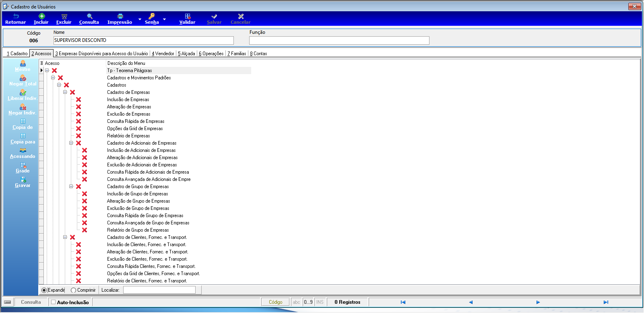Click the Nome input field
Screen dimensions: 644x313
(143, 40)
